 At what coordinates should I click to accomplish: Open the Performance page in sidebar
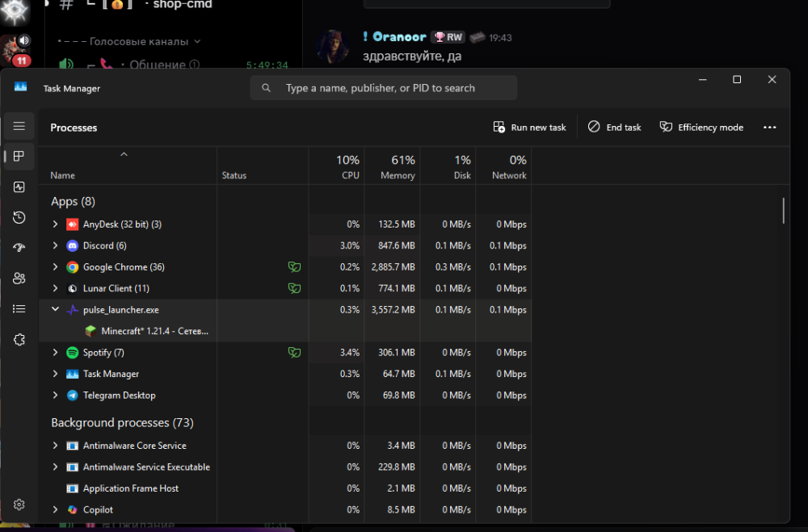point(19,187)
